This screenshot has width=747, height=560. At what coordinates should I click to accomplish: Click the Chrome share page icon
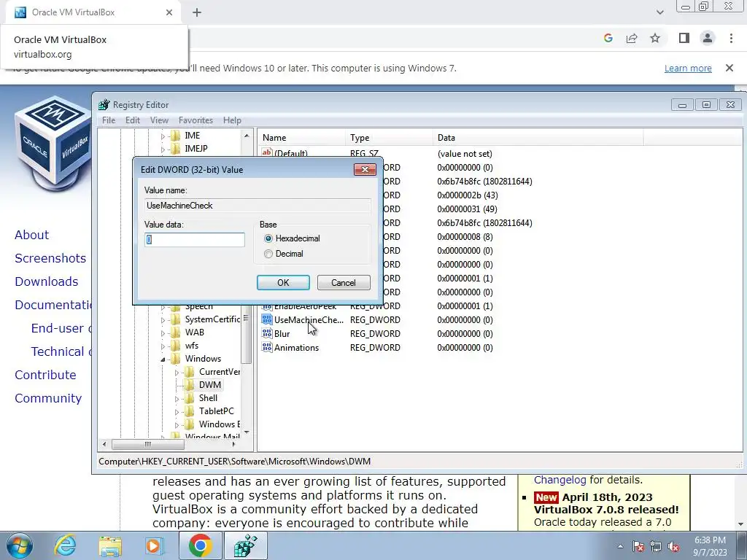[x=632, y=38]
